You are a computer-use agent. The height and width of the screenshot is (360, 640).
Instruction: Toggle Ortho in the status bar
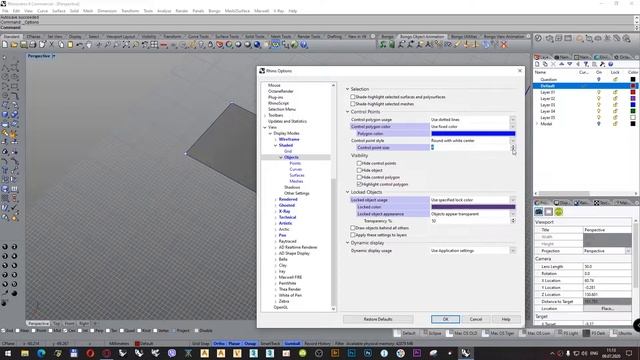point(219,344)
